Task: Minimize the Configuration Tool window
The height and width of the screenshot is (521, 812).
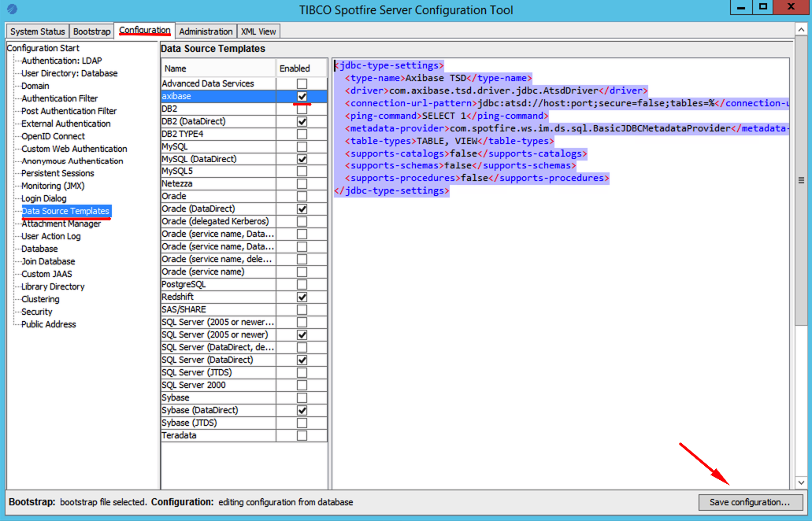Action: [x=742, y=7]
